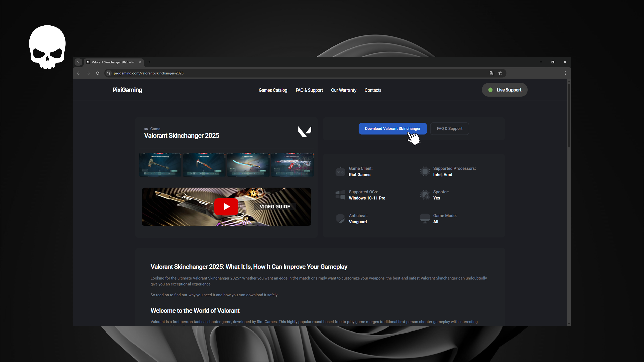Close the browser window

pyautogui.click(x=565, y=62)
